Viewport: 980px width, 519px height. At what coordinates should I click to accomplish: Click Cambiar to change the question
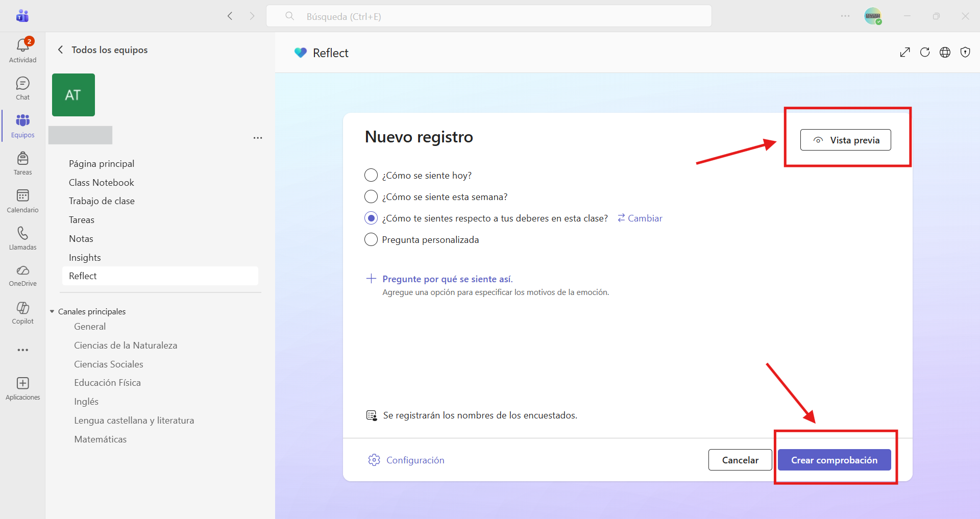(x=640, y=218)
